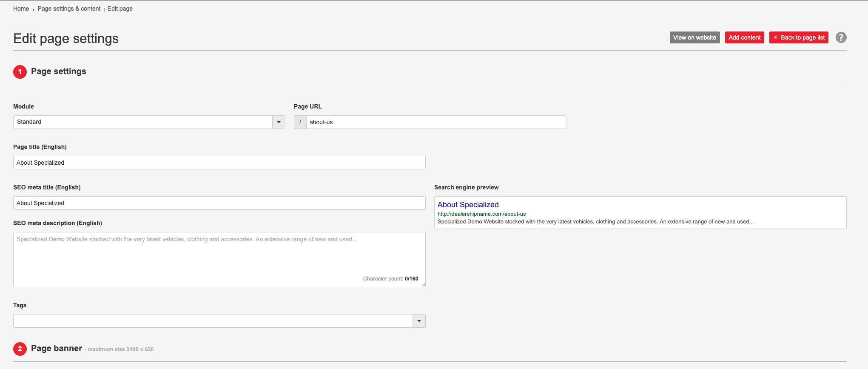
Task: Click the SEO meta description textarea
Action: point(219,259)
